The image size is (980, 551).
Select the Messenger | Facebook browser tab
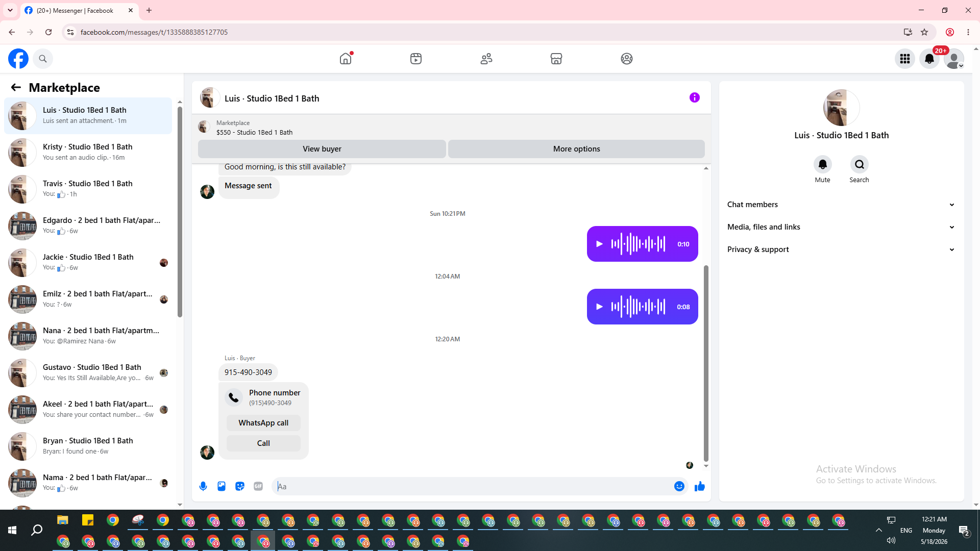79,10
